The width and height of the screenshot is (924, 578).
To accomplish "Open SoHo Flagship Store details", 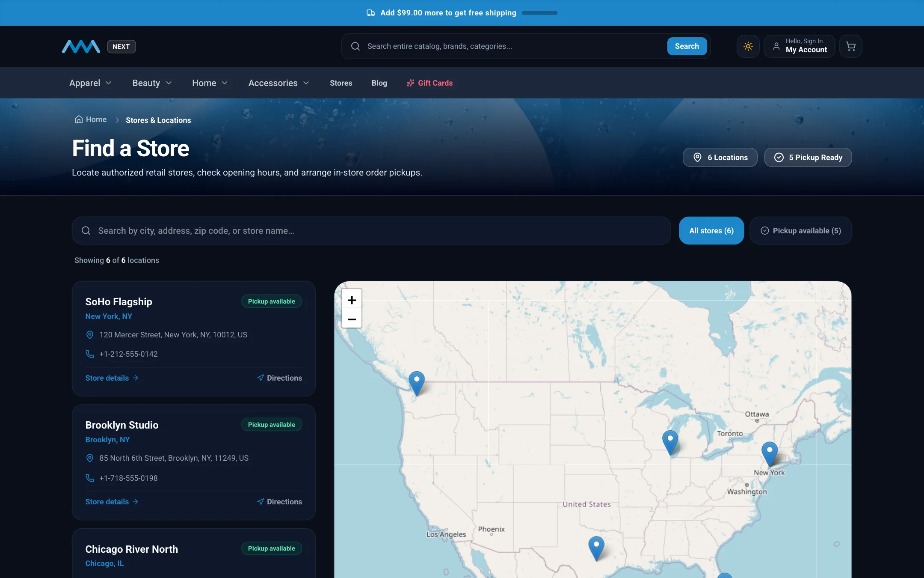I will [x=112, y=378].
